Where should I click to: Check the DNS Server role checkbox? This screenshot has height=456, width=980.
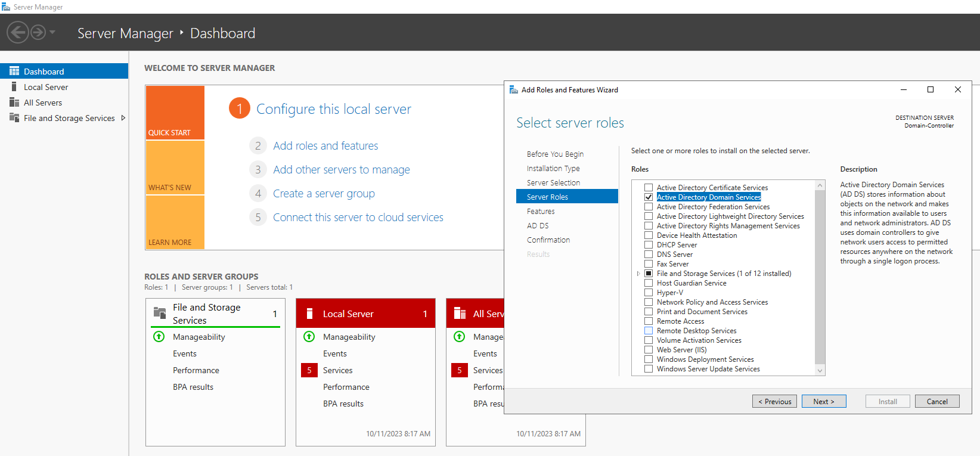point(649,255)
